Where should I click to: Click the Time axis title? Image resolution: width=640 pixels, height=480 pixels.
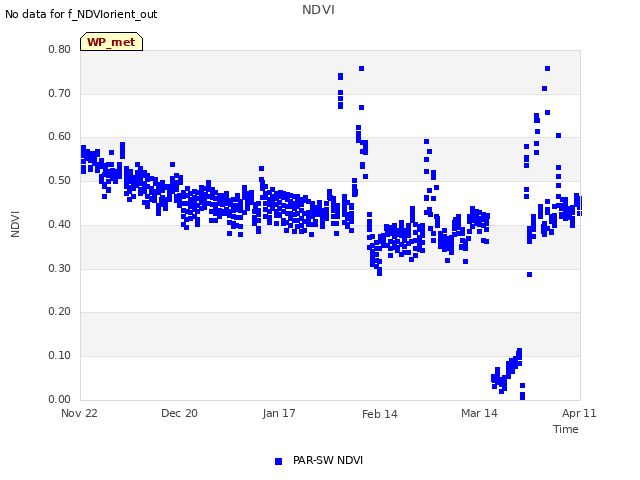pyautogui.click(x=565, y=429)
